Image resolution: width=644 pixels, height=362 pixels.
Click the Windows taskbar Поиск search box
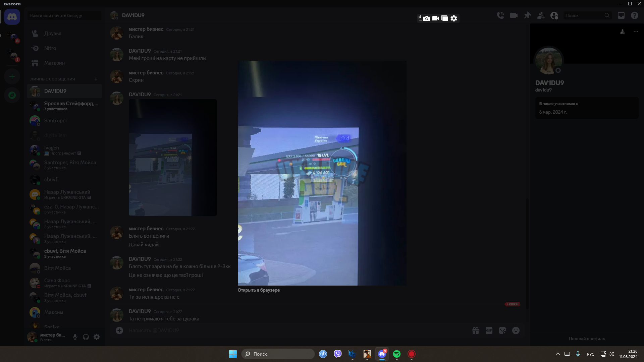(278, 354)
